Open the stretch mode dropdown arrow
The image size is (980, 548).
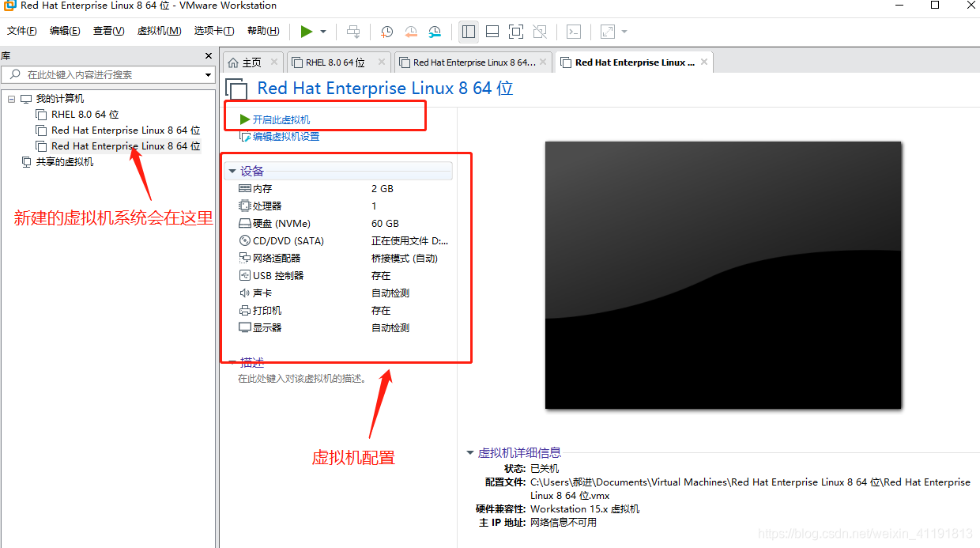(x=624, y=32)
